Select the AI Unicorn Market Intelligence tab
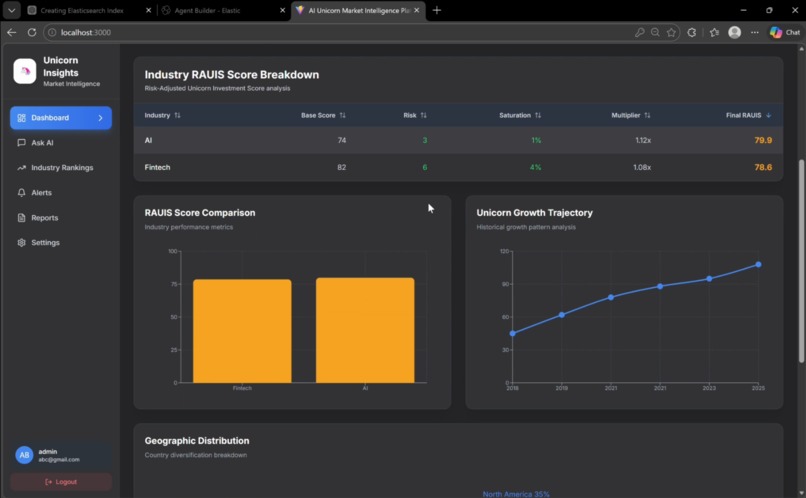 pos(358,10)
